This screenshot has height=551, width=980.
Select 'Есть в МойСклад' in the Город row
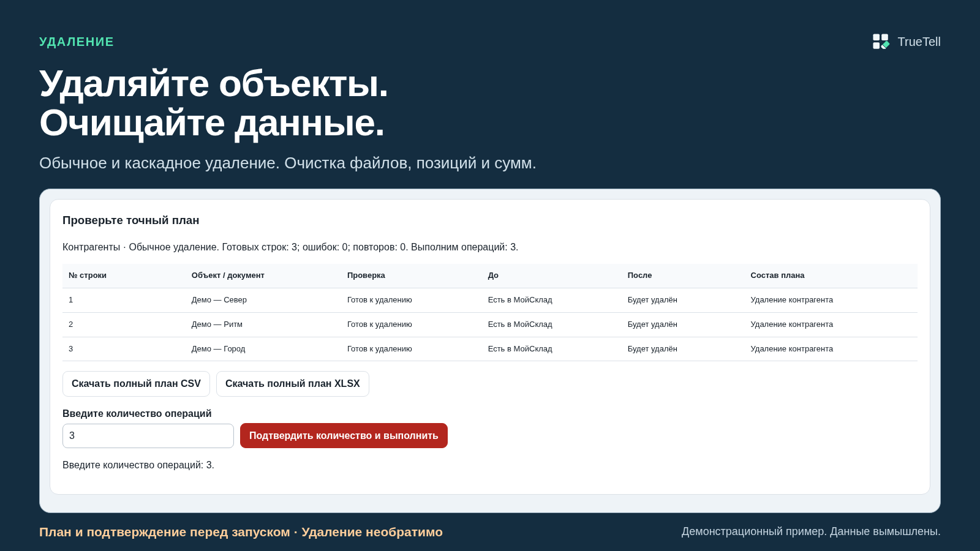pyautogui.click(x=520, y=349)
